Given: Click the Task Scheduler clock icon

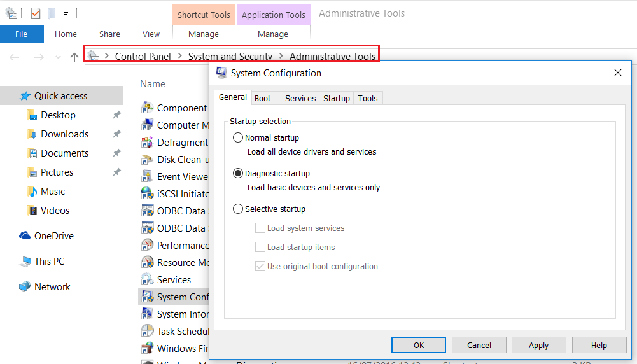Looking at the screenshot, I should point(147,331).
